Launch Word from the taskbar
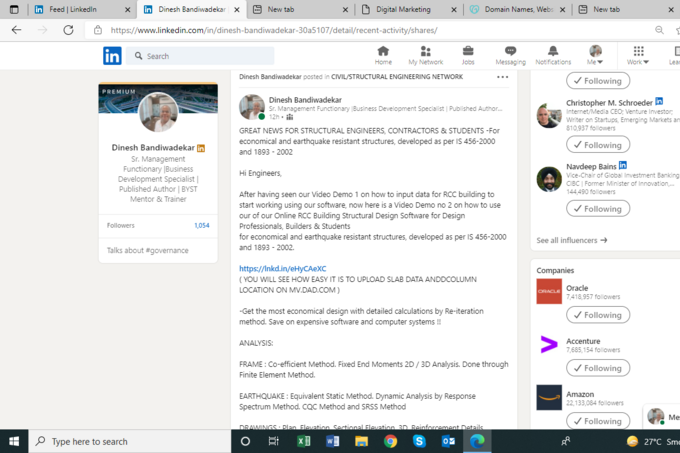The height and width of the screenshot is (453, 680). [332, 441]
